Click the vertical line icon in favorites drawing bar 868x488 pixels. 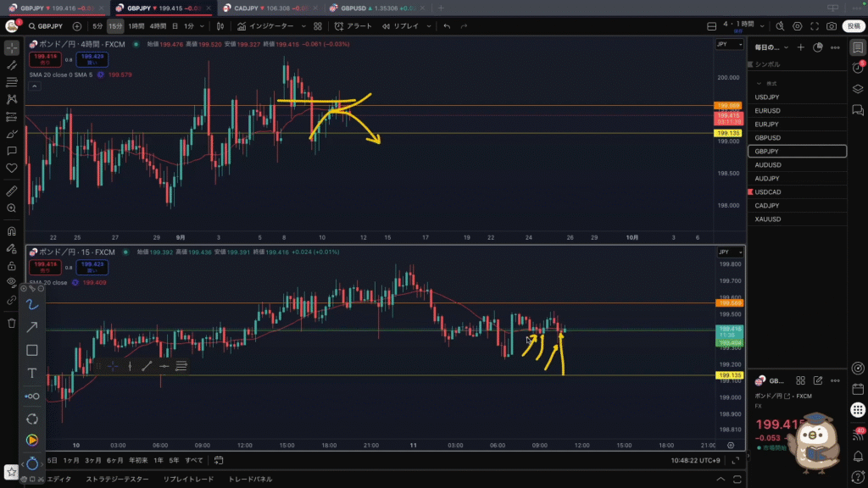[x=130, y=366]
